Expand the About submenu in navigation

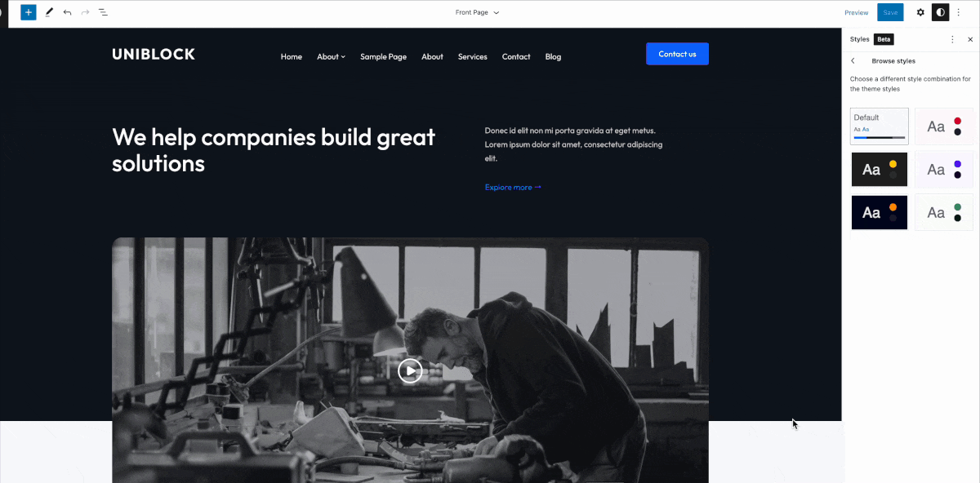pyautogui.click(x=331, y=56)
